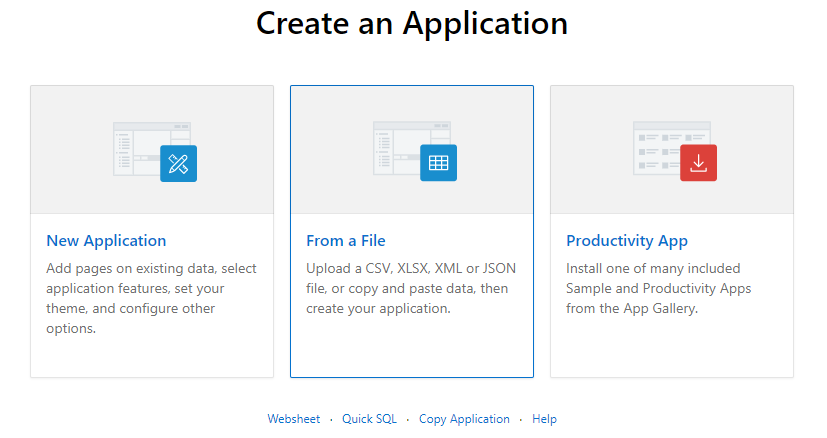Open the From a File title link

[x=346, y=241]
